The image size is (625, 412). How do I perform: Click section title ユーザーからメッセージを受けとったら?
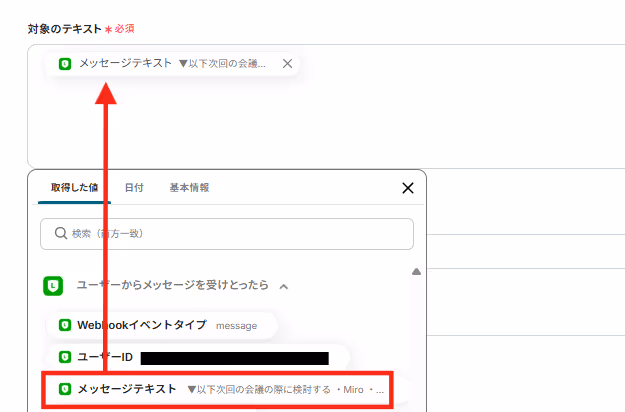click(173, 285)
